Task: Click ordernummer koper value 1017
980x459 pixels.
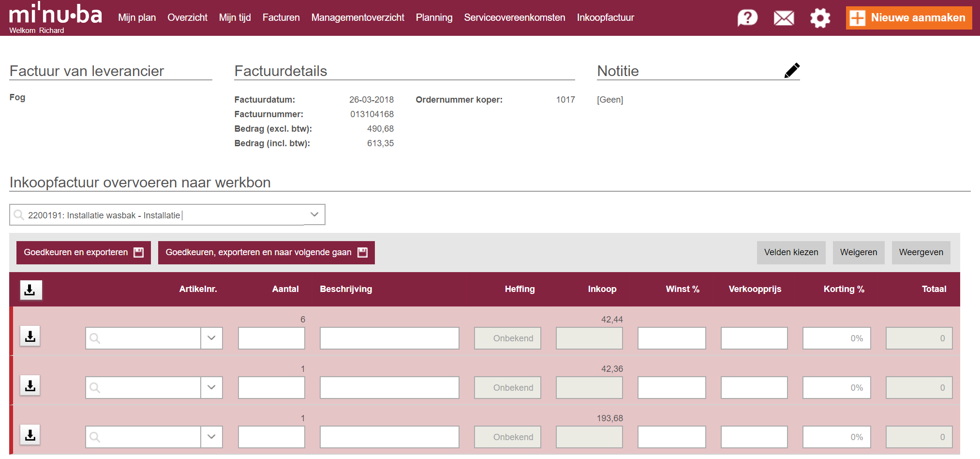Action: (565, 100)
